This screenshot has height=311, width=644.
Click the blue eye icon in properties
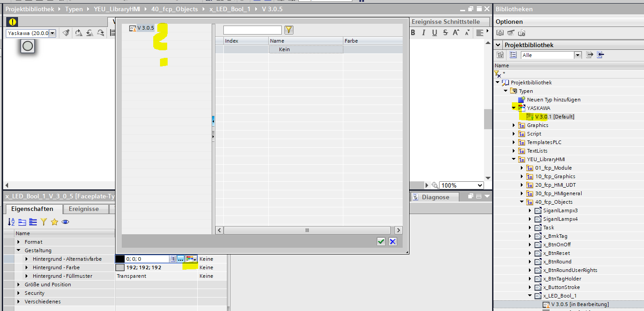tap(66, 222)
